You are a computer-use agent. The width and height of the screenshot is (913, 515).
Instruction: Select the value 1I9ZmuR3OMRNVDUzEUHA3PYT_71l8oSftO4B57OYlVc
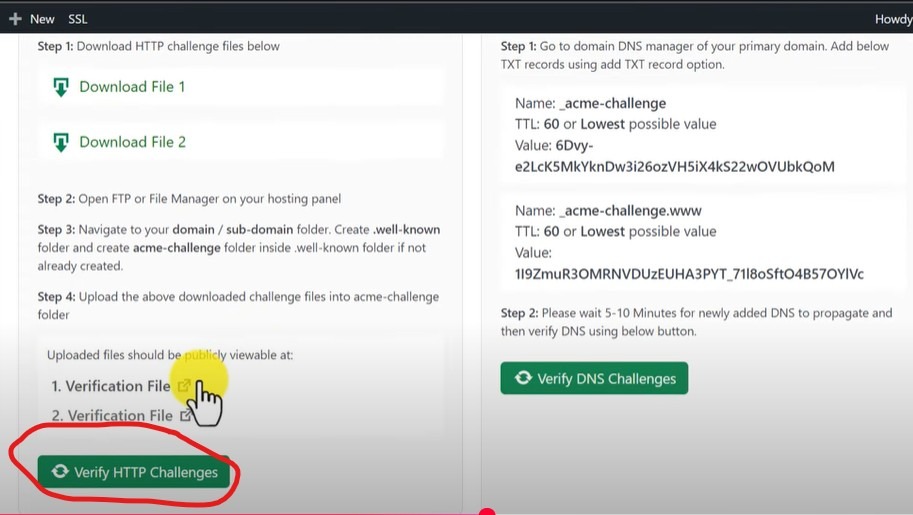(x=689, y=274)
